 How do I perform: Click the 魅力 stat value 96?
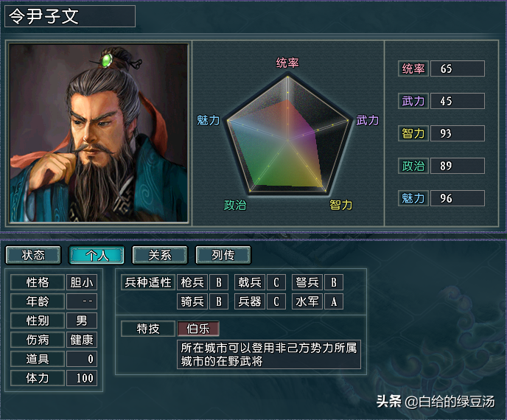[457, 198]
